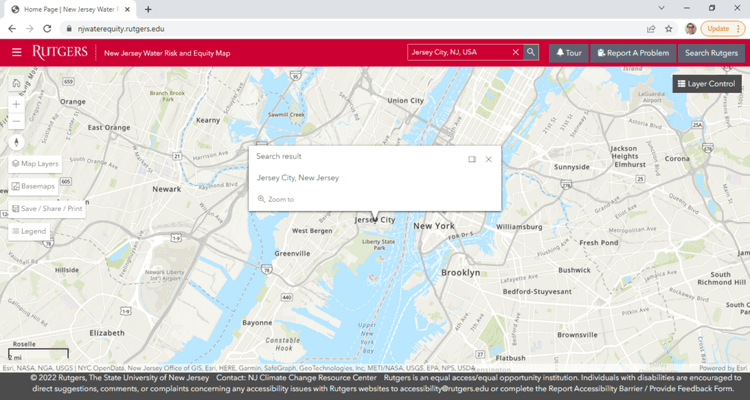Expand the Basemaps panel
Screen dimensions: 750x400
34,186
